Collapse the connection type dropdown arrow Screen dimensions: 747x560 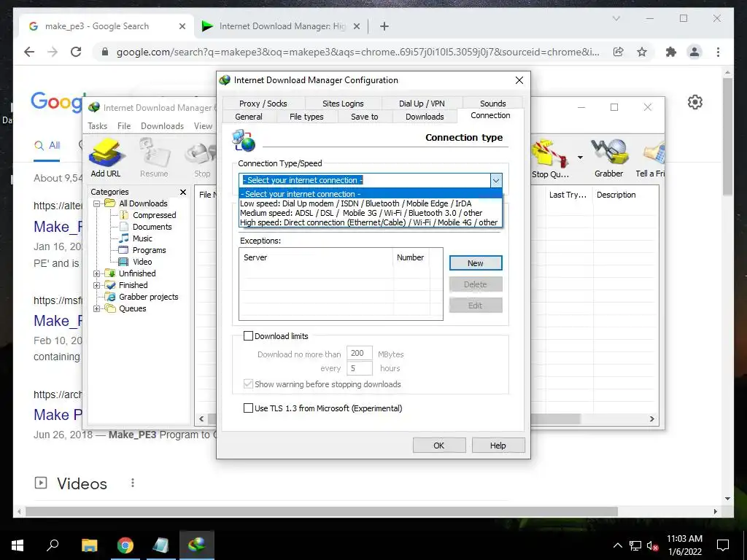pos(496,181)
